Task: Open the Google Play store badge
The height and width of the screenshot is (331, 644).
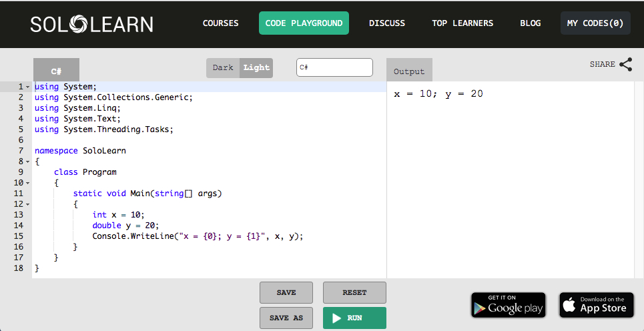Action: pos(508,305)
